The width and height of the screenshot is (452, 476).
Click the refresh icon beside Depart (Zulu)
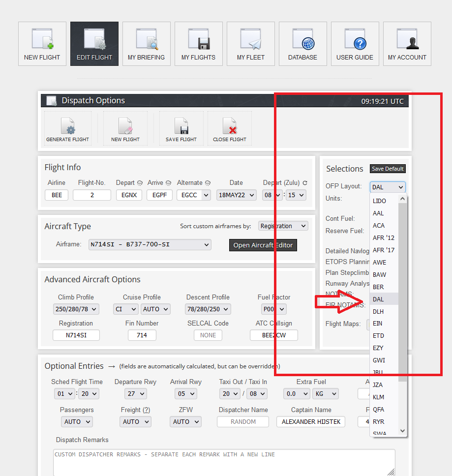point(305,183)
